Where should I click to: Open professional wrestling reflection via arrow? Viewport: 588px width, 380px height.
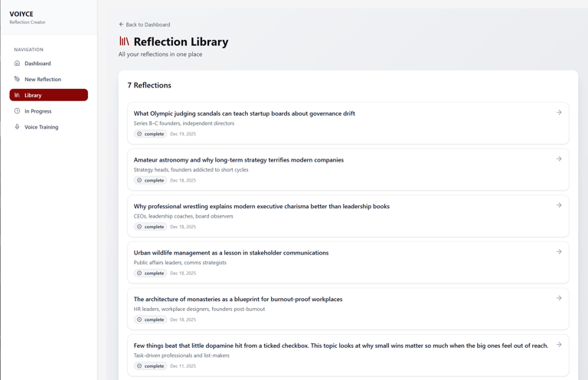559,205
